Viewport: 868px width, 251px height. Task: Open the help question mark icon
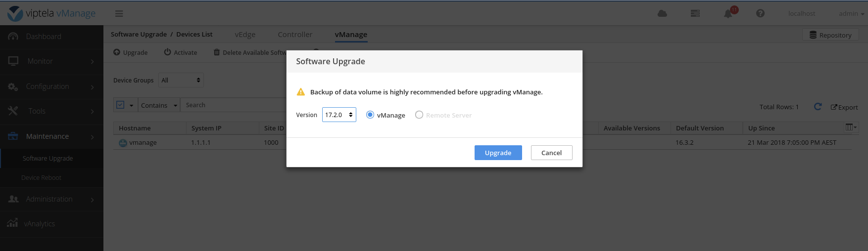760,14
